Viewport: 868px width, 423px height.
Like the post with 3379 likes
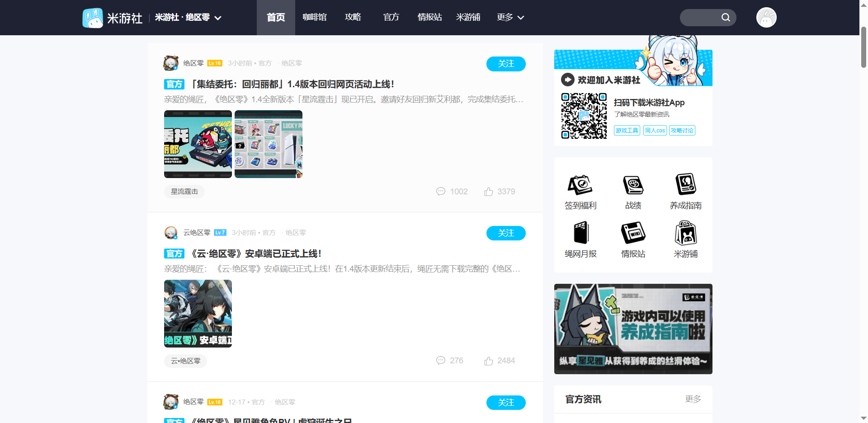click(489, 192)
